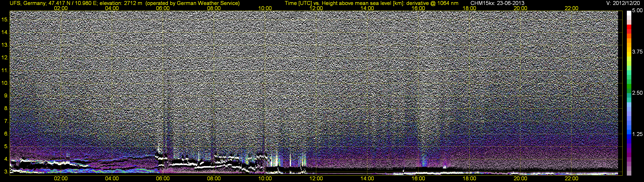Pick the green segment of the color scale bar

(629, 86)
